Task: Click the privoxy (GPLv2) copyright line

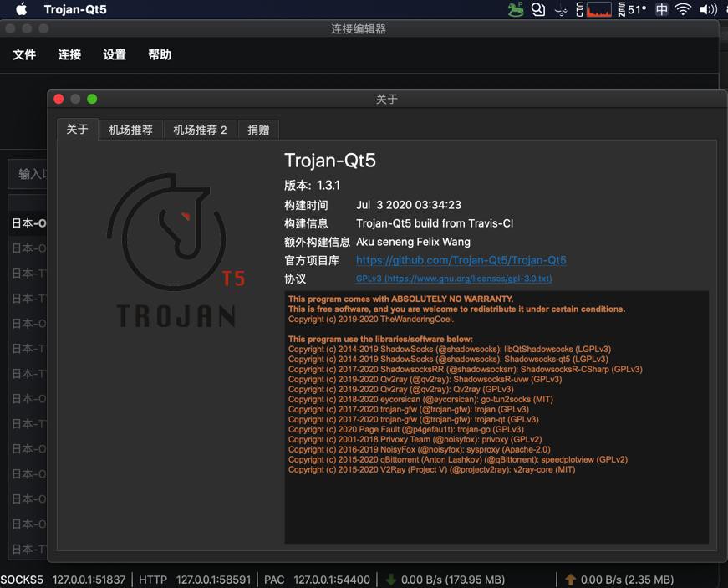Action: pyautogui.click(x=415, y=439)
